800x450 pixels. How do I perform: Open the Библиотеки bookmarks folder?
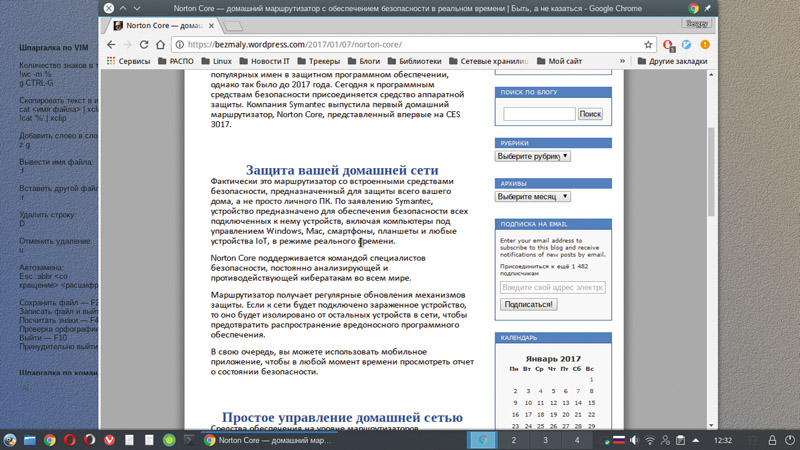click(414, 61)
